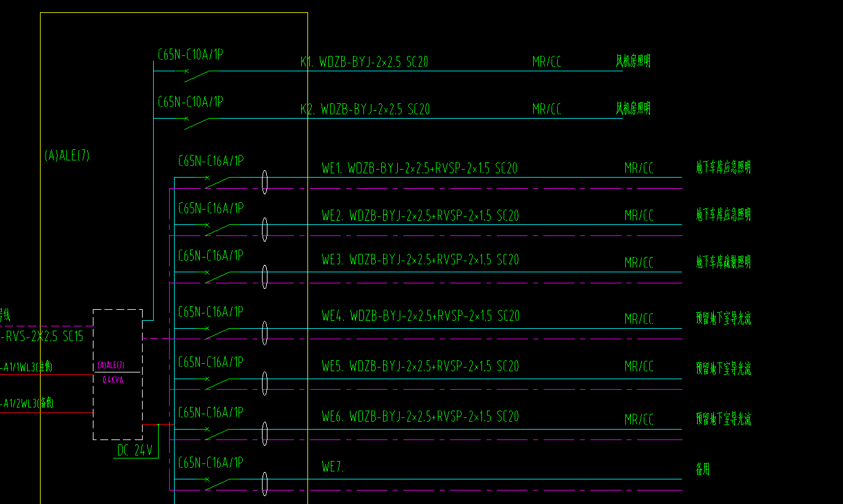The image size is (843, 504).
Task: Click the breaker switch symbol on K2 circuit
Action: (197, 123)
